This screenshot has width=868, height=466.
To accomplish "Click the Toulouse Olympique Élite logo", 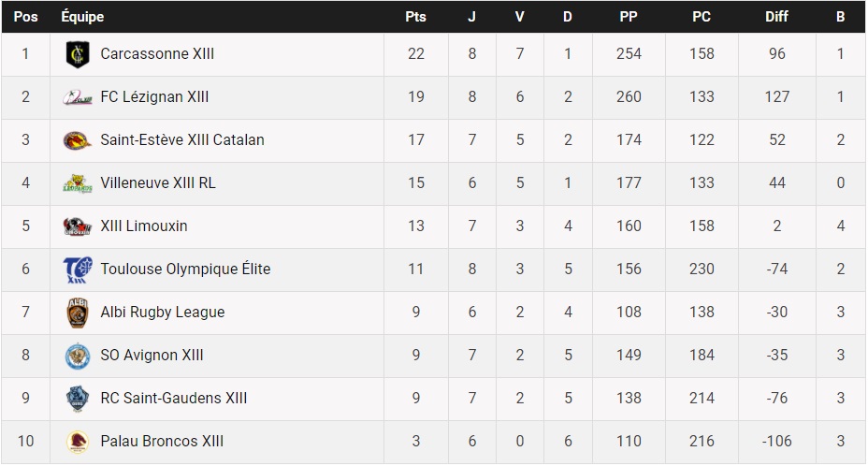I will click(77, 269).
